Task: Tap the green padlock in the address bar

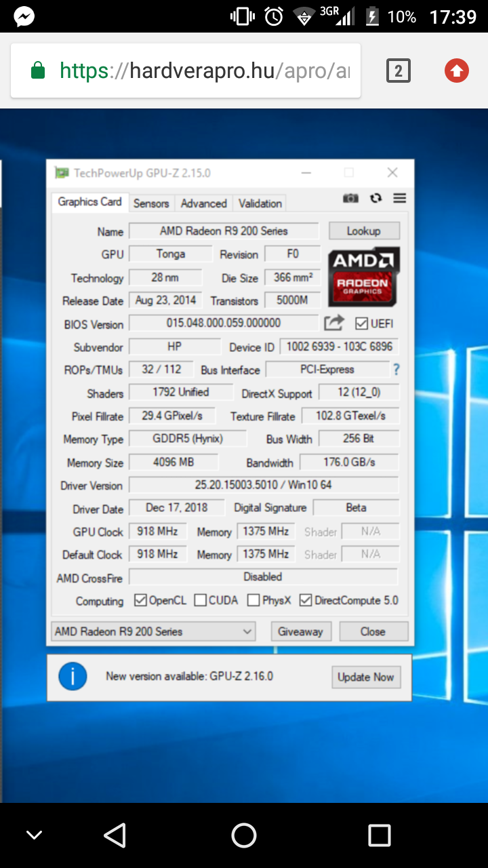Action: [38, 70]
